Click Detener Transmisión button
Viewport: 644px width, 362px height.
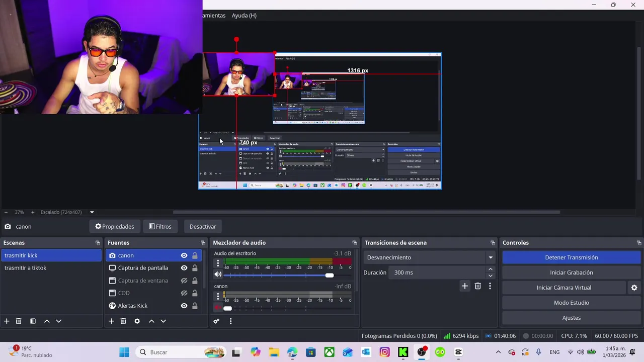571,257
